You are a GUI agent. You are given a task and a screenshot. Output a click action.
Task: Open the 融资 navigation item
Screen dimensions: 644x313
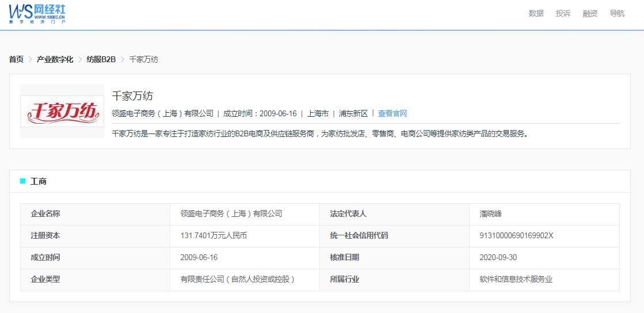coord(590,13)
